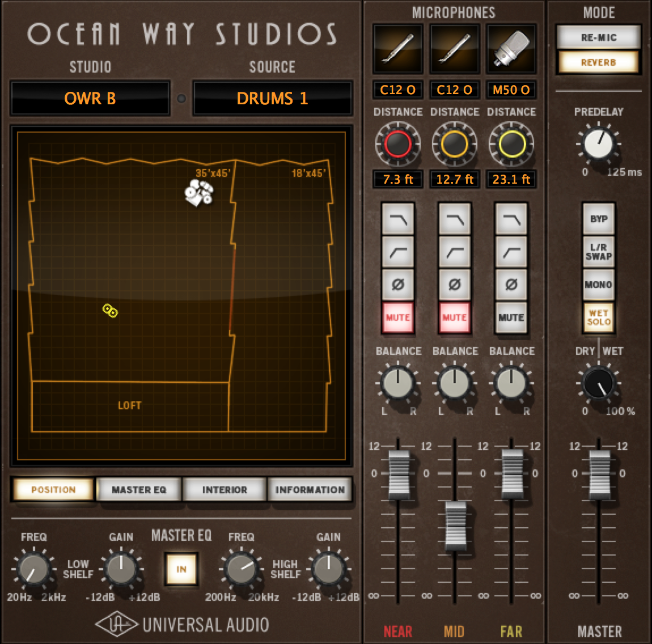652x644 pixels.
Task: Click the Universal Audio logo
Action: click(x=183, y=625)
